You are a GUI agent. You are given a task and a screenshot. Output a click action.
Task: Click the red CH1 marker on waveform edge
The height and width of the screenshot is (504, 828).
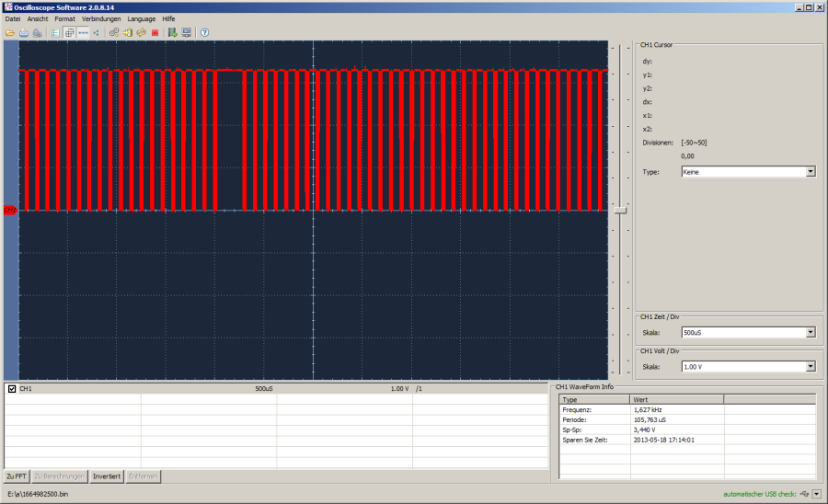(x=10, y=211)
